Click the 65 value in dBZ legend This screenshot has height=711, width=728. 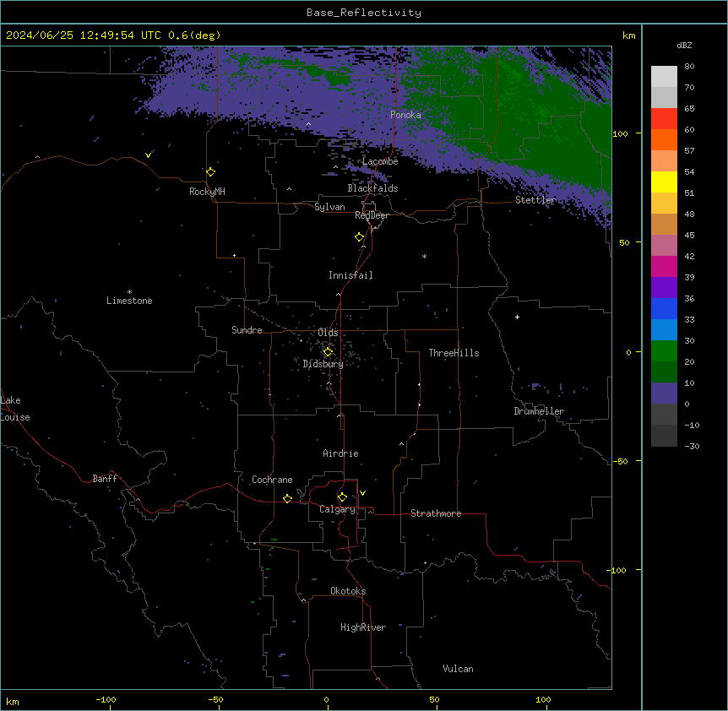(689, 109)
